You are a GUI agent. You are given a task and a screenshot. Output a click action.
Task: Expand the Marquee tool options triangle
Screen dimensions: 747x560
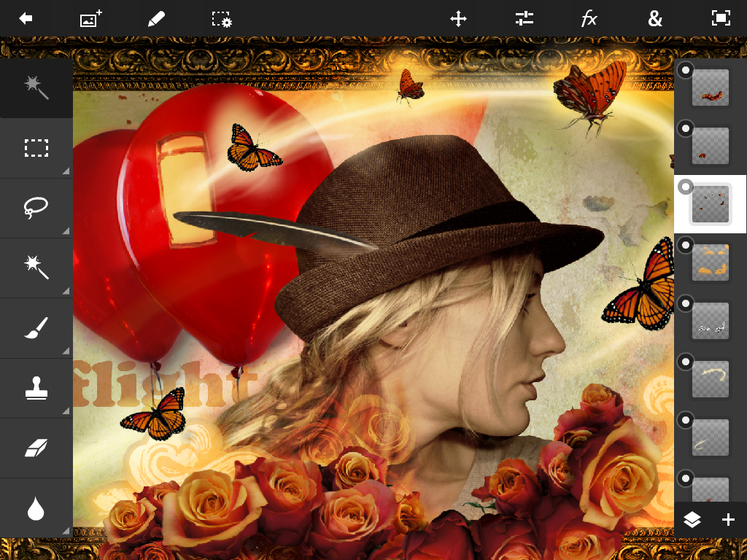[x=66, y=171]
